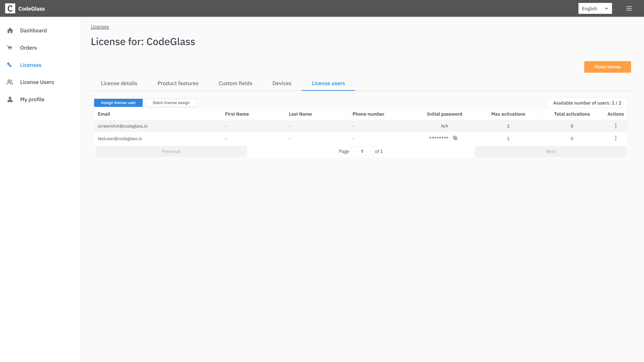The image size is (644, 362).
Task: Click the Dashboard home icon
Action: click(10, 31)
